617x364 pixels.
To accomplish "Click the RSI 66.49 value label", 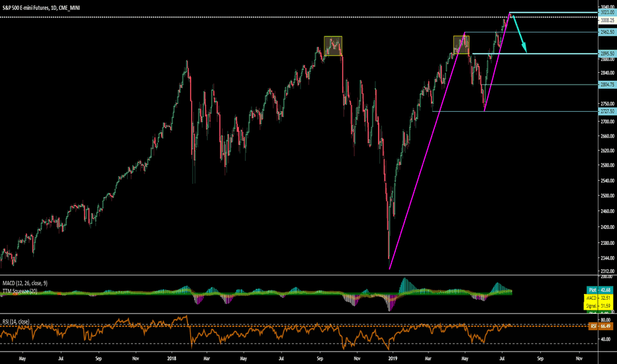I will point(601,326).
